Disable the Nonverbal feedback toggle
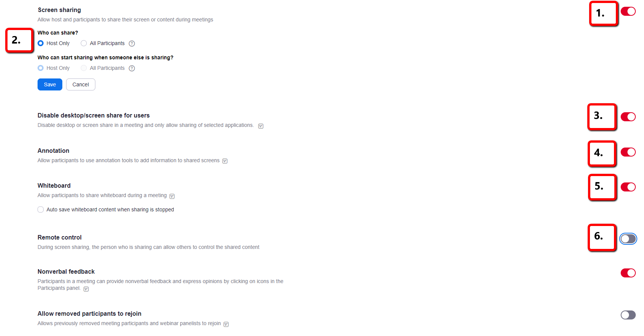 628,273
